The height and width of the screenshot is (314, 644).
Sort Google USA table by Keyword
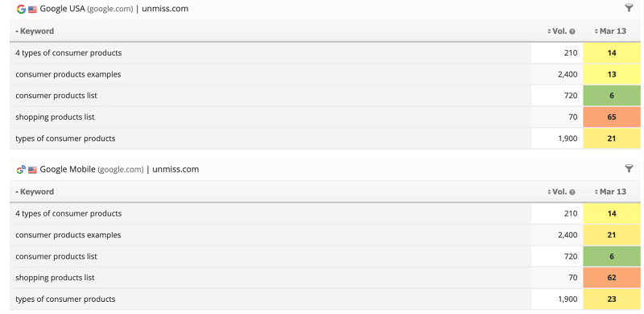point(35,31)
